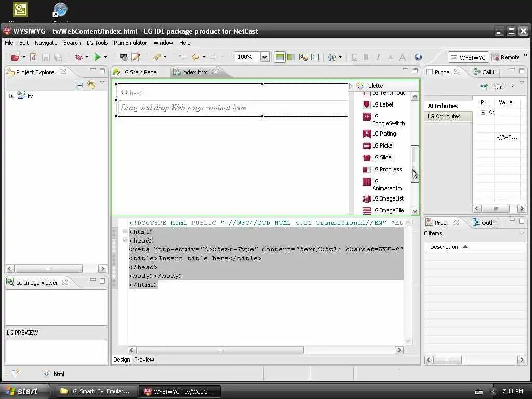Toggle bold formatting

tap(366, 57)
